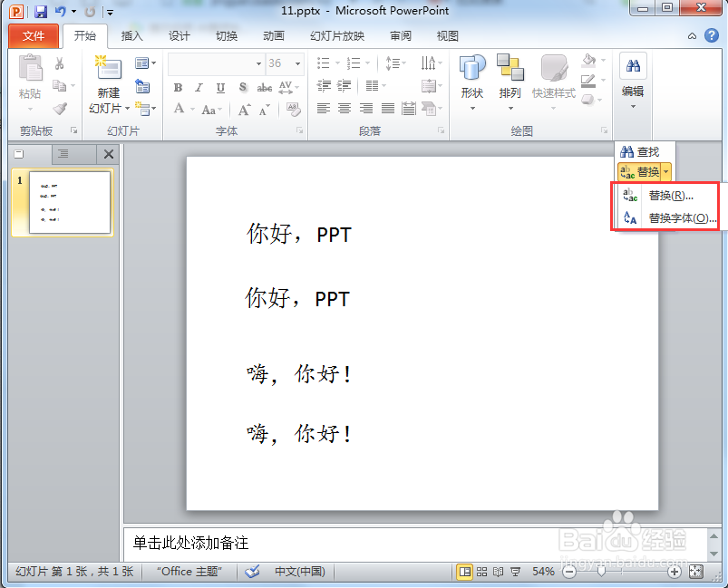Open the slide Section icon

coord(142,109)
